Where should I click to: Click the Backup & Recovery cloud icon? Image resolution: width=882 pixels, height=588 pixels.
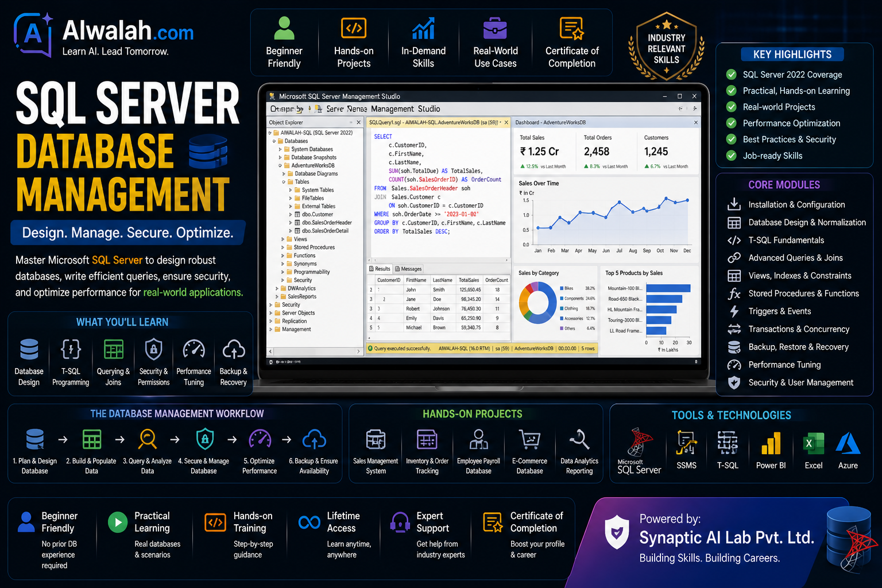(234, 349)
